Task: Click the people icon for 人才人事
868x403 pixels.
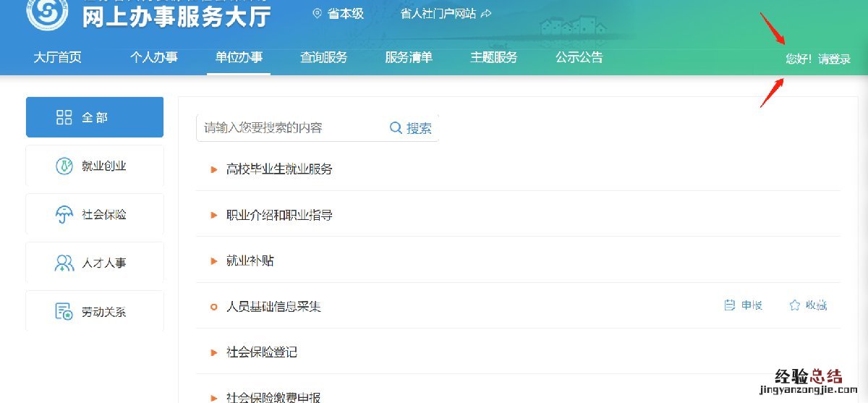Action: (x=64, y=263)
